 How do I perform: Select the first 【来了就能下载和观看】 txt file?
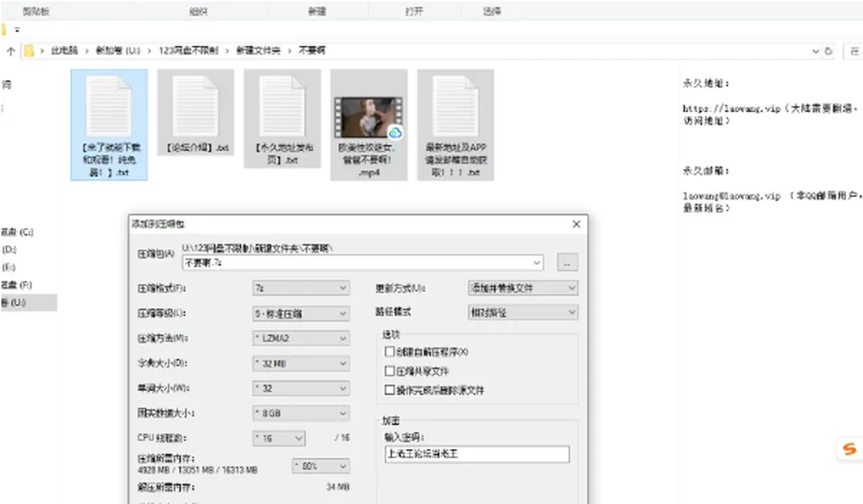pyautogui.click(x=109, y=125)
